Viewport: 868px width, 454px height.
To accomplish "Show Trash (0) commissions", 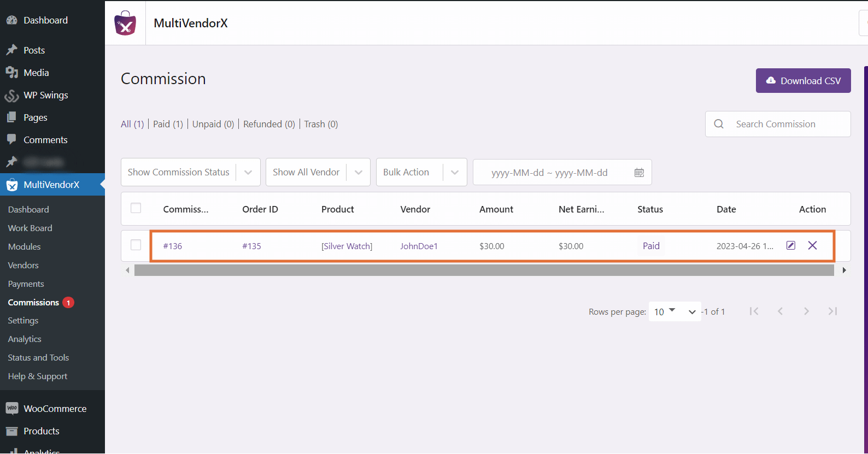I will click(321, 124).
